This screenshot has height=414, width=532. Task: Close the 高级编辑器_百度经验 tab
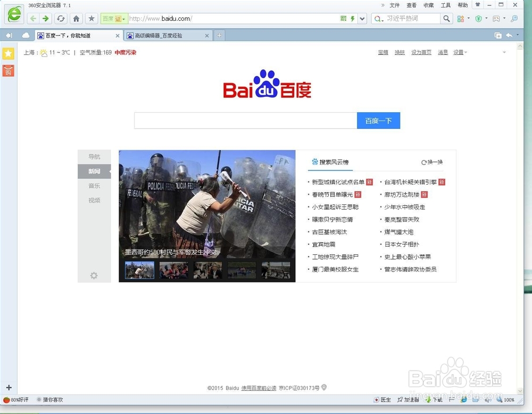point(206,36)
